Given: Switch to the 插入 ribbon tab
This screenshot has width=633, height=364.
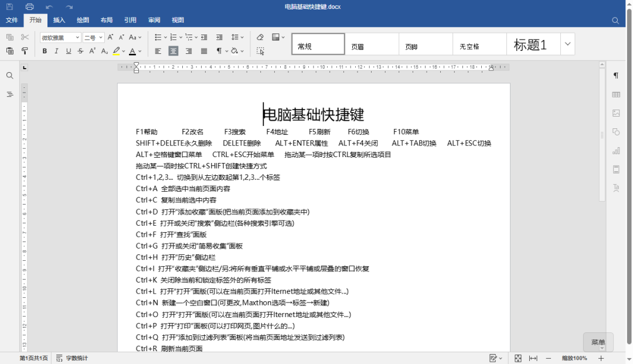Looking at the screenshot, I should point(59,20).
